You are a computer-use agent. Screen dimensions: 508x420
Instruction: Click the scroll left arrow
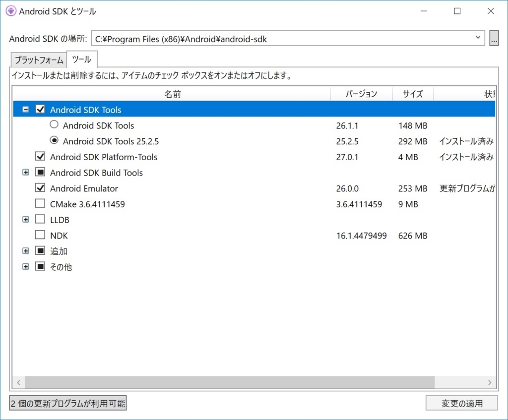pos(19,382)
